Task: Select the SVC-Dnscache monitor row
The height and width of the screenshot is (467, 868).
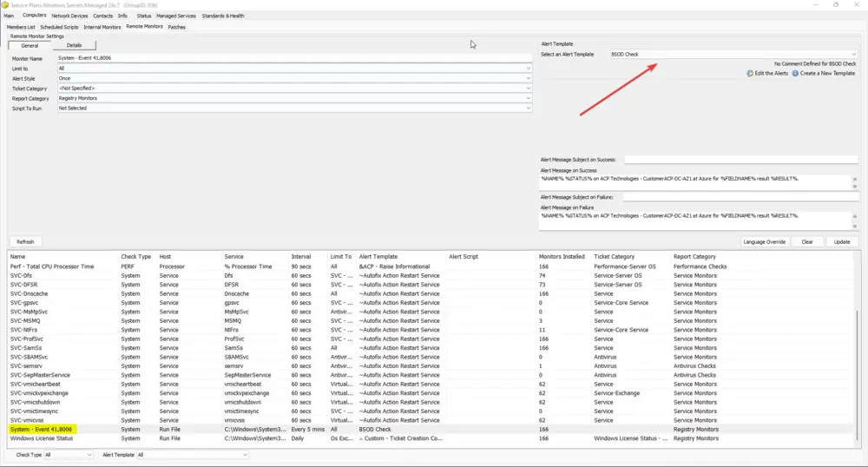Action: coord(431,293)
